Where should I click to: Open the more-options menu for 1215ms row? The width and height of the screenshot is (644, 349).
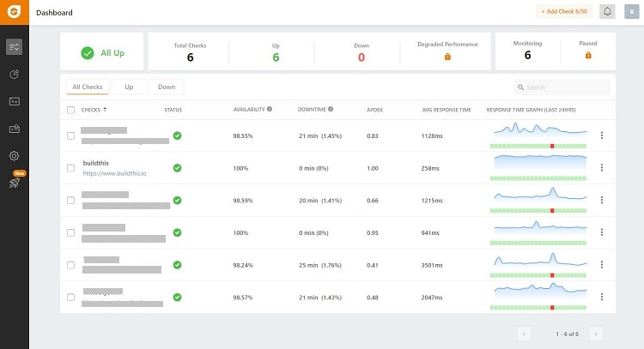click(602, 200)
